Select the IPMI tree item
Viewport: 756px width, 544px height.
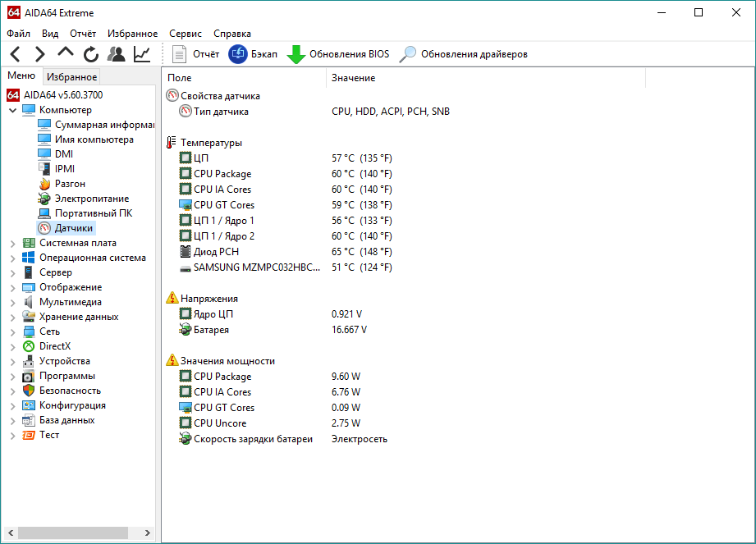pos(57,169)
